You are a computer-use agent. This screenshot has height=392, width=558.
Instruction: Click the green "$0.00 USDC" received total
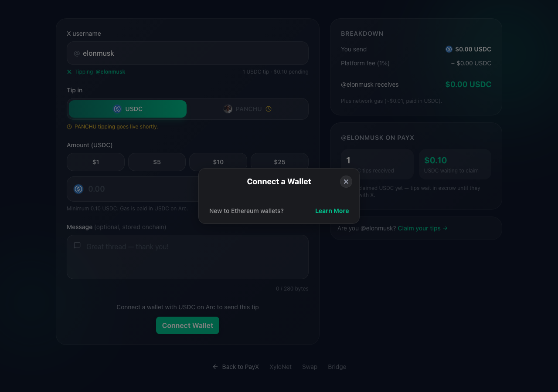pos(468,84)
